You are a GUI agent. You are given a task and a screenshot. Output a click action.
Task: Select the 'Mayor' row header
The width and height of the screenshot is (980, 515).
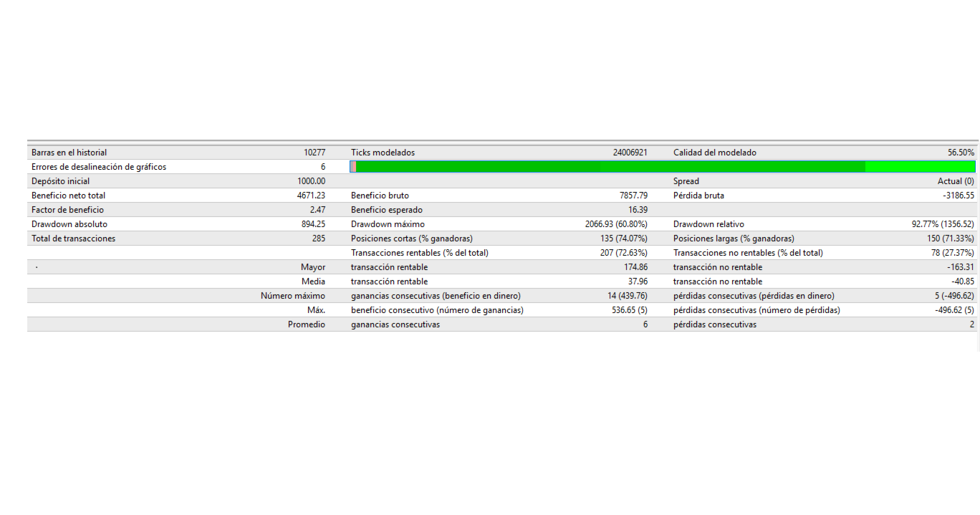coord(313,267)
